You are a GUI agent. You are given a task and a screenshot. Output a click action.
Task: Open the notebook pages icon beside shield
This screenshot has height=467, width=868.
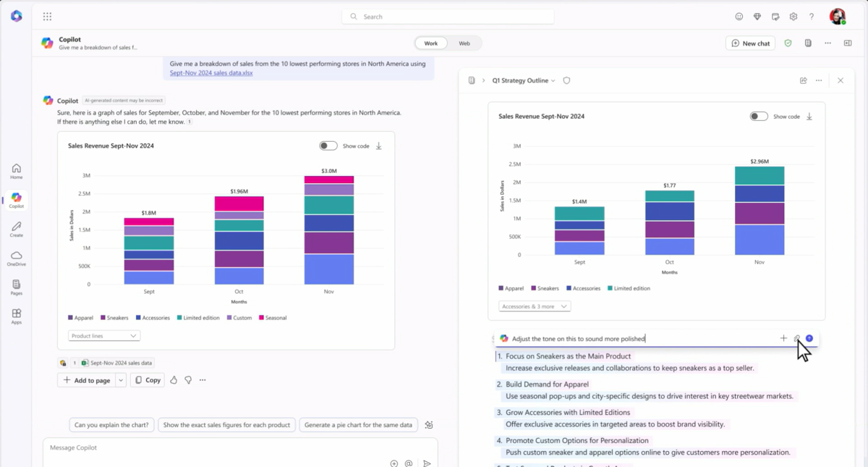pyautogui.click(x=808, y=43)
